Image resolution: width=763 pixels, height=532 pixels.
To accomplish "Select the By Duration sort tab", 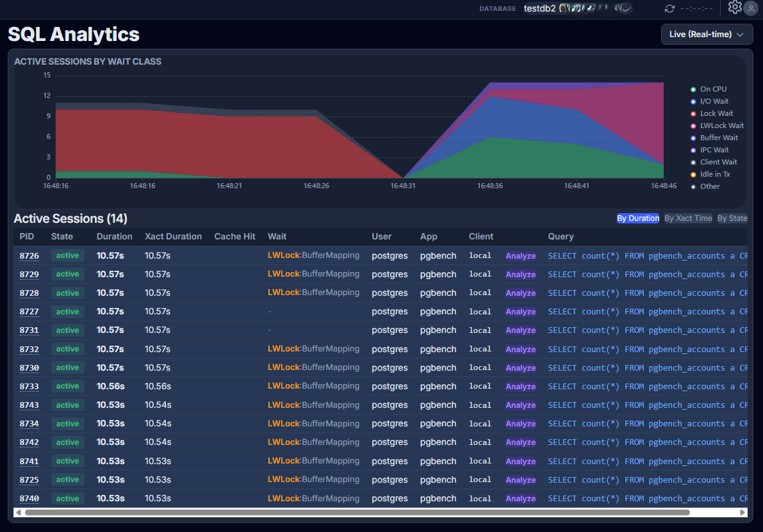I will [x=638, y=218].
